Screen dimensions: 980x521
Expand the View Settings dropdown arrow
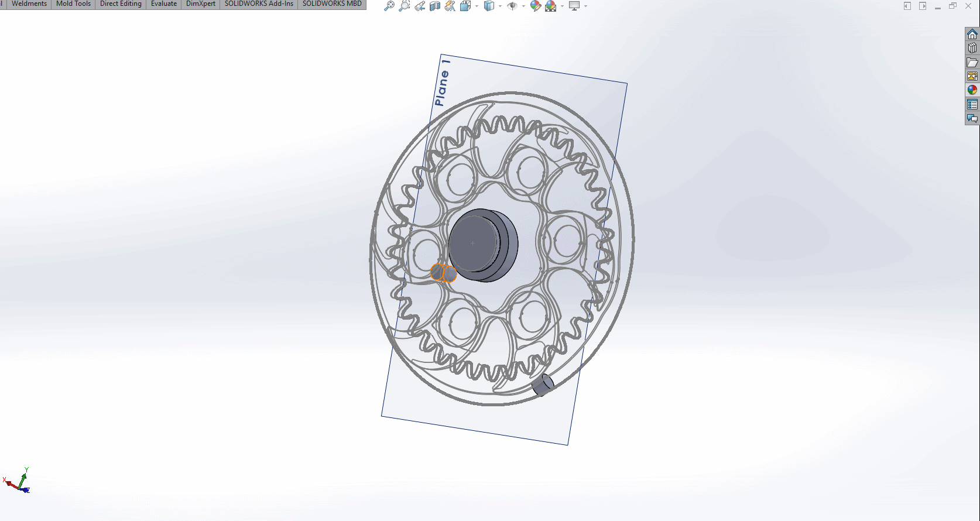tap(585, 6)
